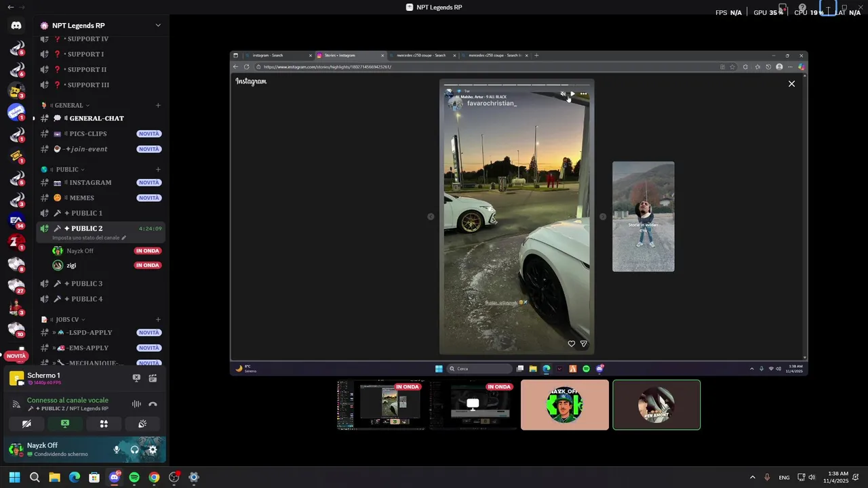Screen dimensions: 868x488
Task: Open the join-event channel
Action: (x=100, y=149)
